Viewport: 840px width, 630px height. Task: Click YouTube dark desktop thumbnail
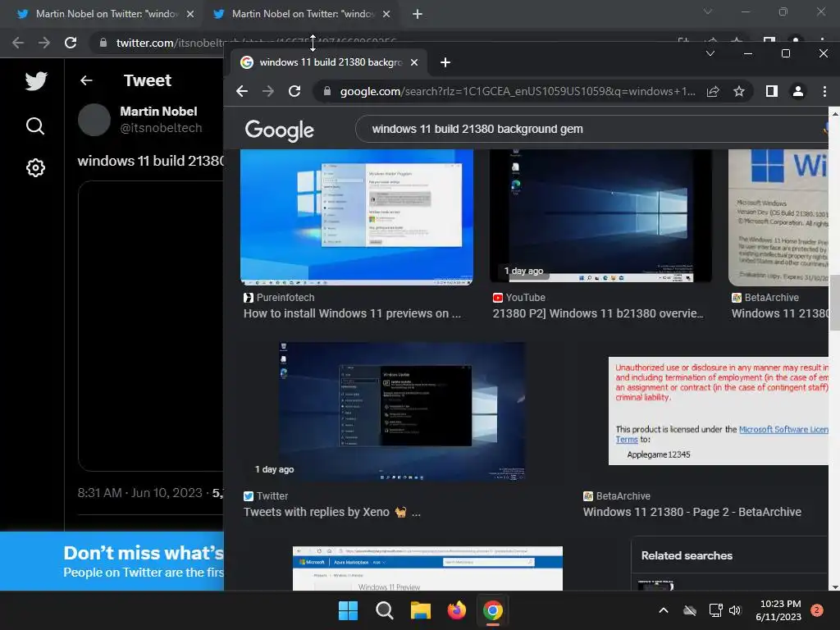600,216
